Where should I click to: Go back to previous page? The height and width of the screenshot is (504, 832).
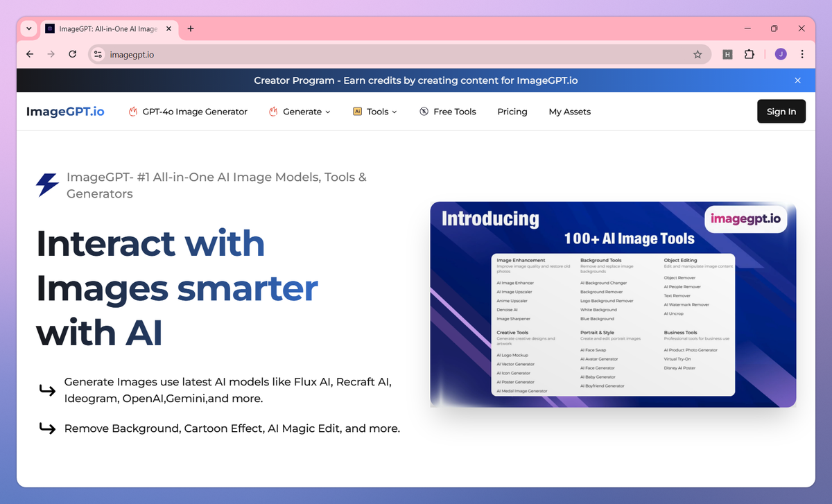[x=29, y=54]
